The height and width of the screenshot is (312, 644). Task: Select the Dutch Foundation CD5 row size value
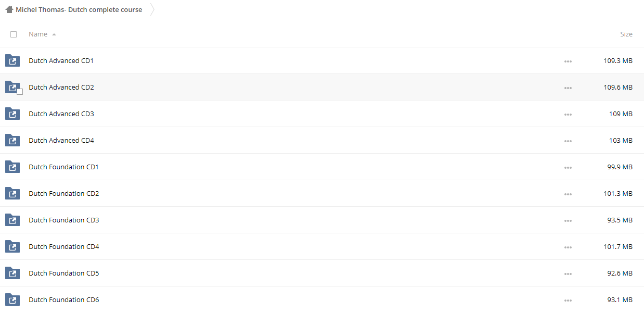620,273
